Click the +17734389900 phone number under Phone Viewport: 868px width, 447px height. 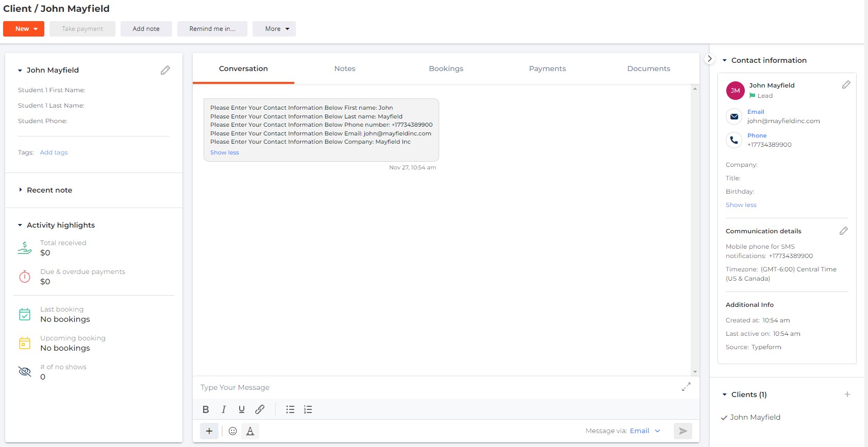(770, 145)
